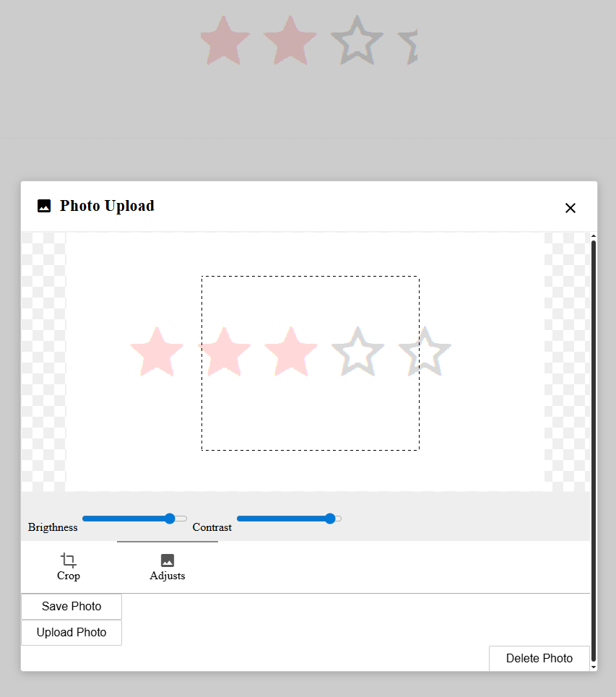Click the Photo Upload heading text
The width and height of the screenshot is (616, 697).
[x=107, y=206]
